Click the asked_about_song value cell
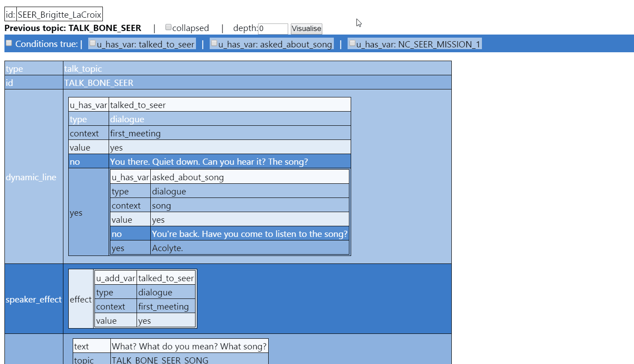The width and height of the screenshot is (634, 364). (x=250, y=177)
